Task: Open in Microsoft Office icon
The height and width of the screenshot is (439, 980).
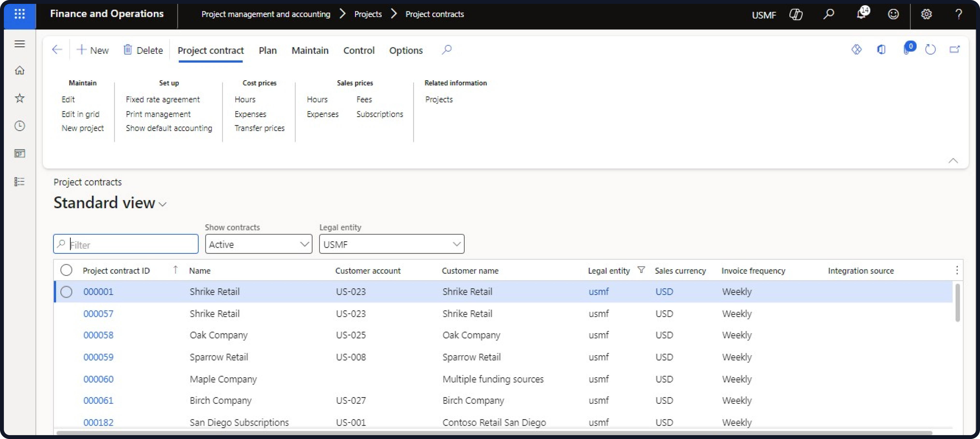Action: coord(881,50)
